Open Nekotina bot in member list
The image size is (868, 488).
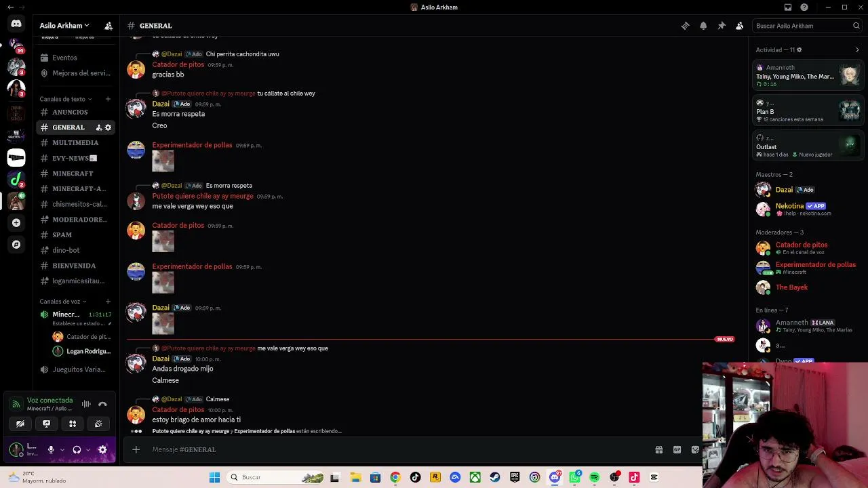click(x=807, y=209)
